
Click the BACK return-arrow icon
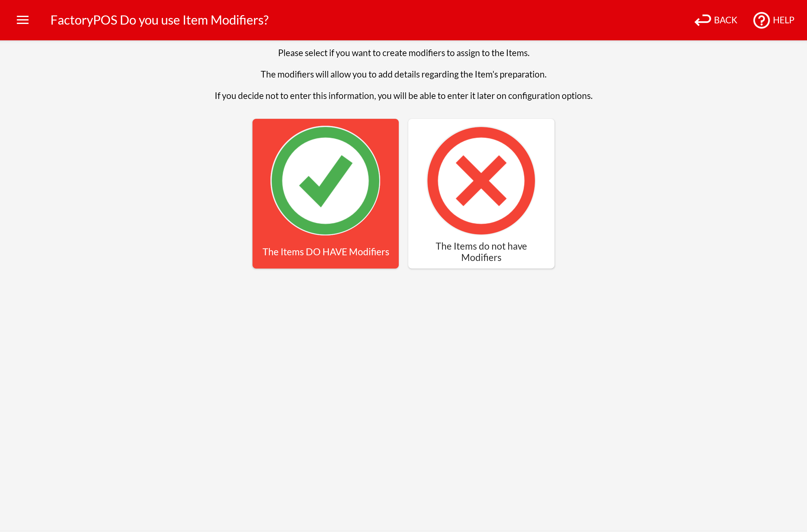pyautogui.click(x=702, y=20)
